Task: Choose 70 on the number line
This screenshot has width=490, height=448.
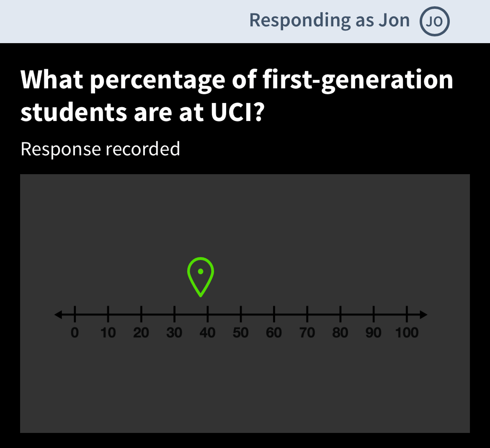Action: click(307, 314)
